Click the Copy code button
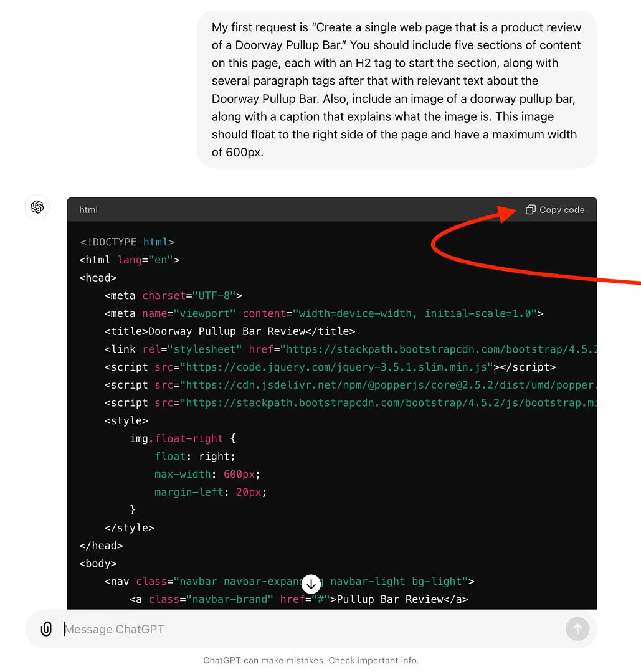 coord(555,209)
